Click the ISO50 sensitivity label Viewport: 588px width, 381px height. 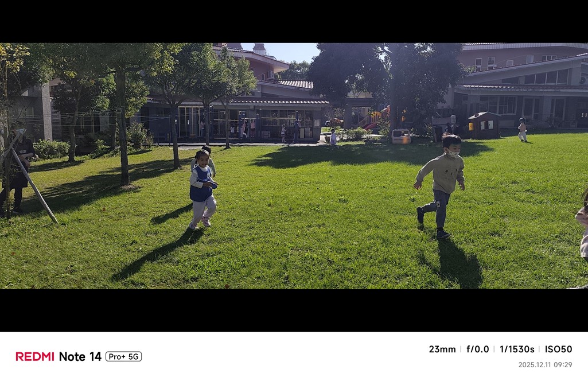coord(558,349)
